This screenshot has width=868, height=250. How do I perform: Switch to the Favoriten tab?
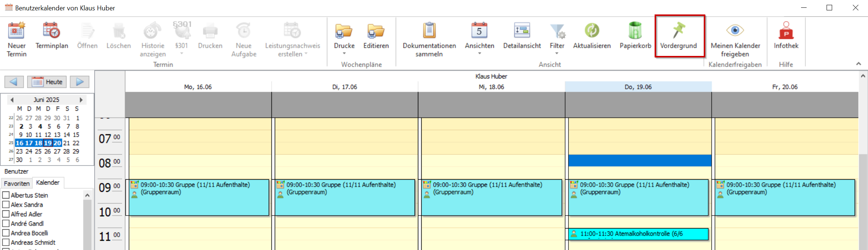17,183
